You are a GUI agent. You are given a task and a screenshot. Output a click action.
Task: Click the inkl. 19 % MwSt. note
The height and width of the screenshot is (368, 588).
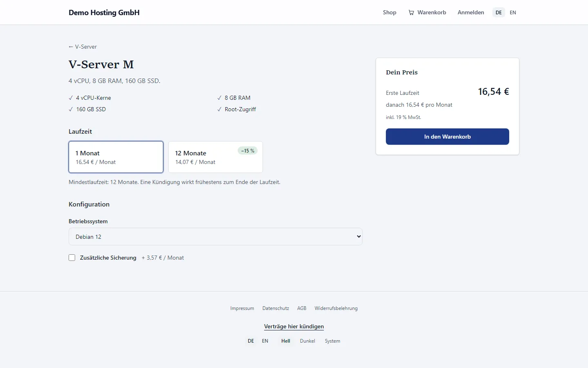(403, 117)
